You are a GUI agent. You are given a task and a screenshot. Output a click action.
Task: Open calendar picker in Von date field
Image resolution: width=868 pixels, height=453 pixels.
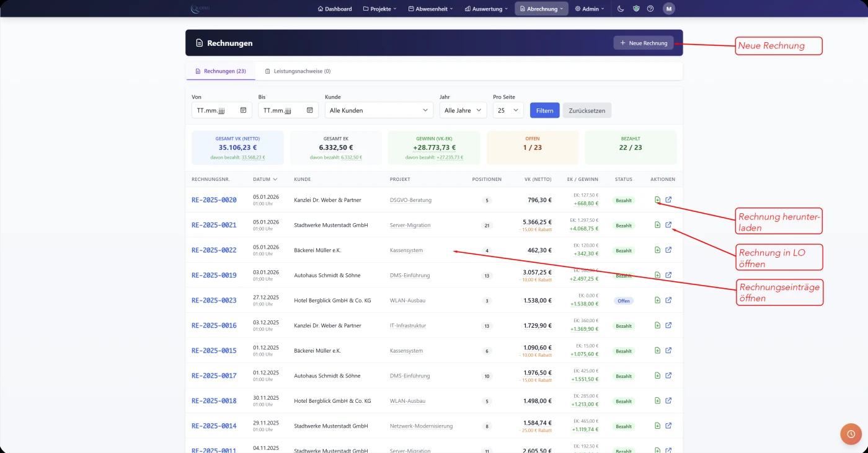pos(243,110)
